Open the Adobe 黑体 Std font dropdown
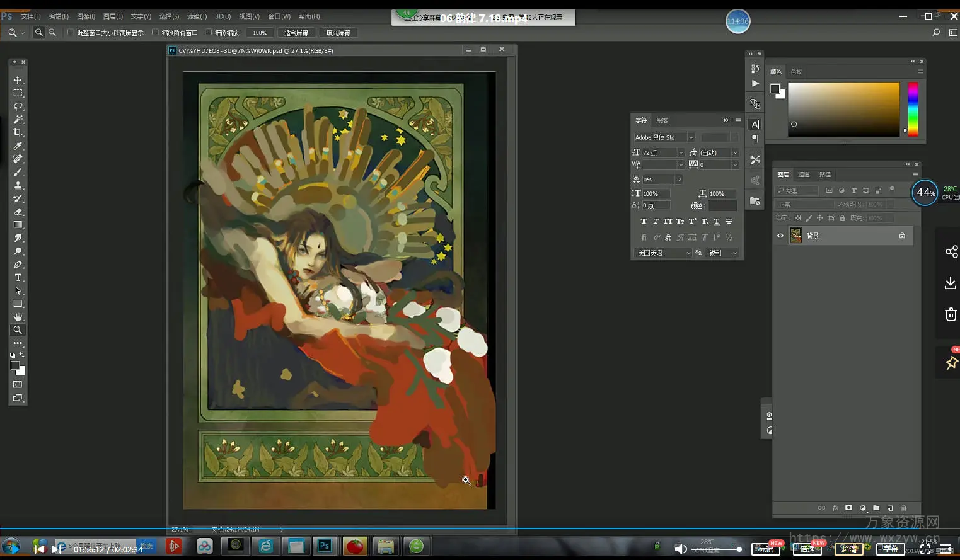This screenshot has height=560, width=960. [691, 137]
